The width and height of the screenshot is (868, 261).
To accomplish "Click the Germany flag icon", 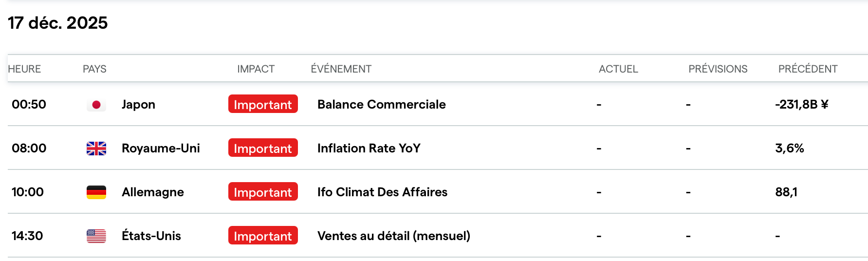I will coord(96,192).
